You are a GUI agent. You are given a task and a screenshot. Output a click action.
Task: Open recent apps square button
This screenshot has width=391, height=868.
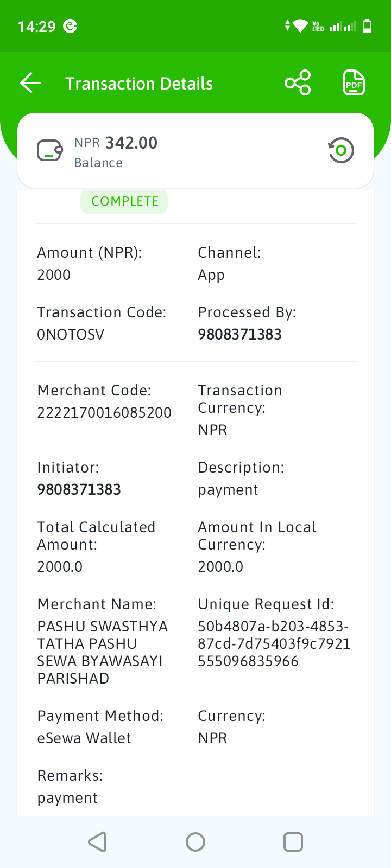point(293,842)
